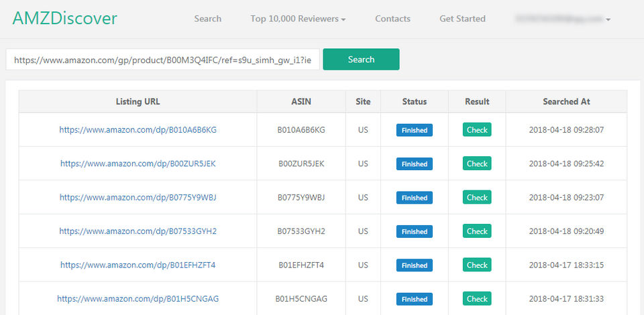The height and width of the screenshot is (315, 644).
Task: Click the US site cell for B010A6B6KG
Action: point(363,130)
